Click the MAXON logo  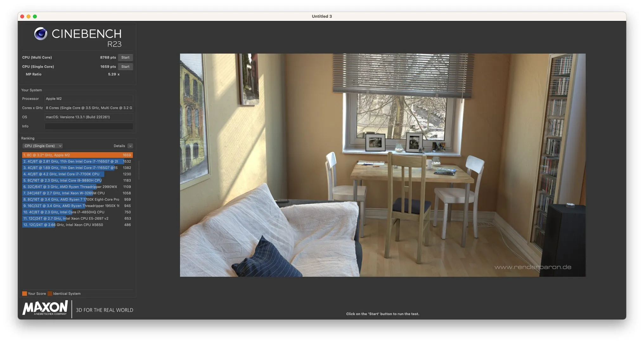(45, 308)
